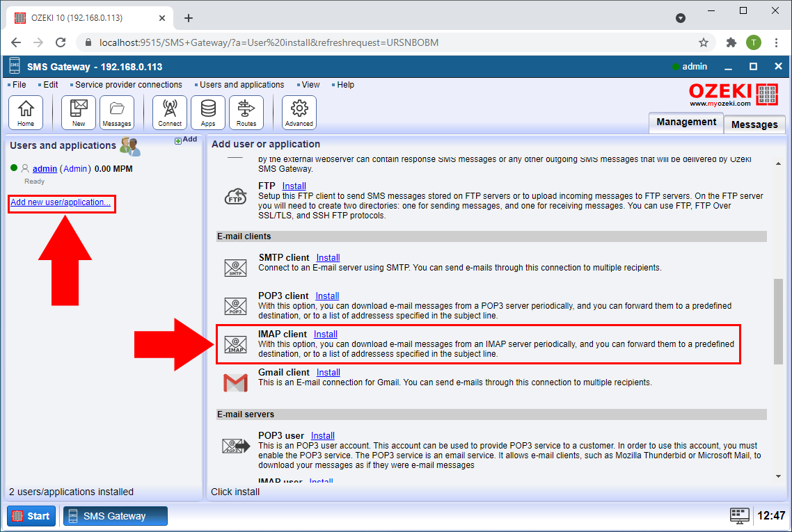This screenshot has height=532, width=792.
Task: Switch to the Management tab
Action: pyautogui.click(x=686, y=122)
